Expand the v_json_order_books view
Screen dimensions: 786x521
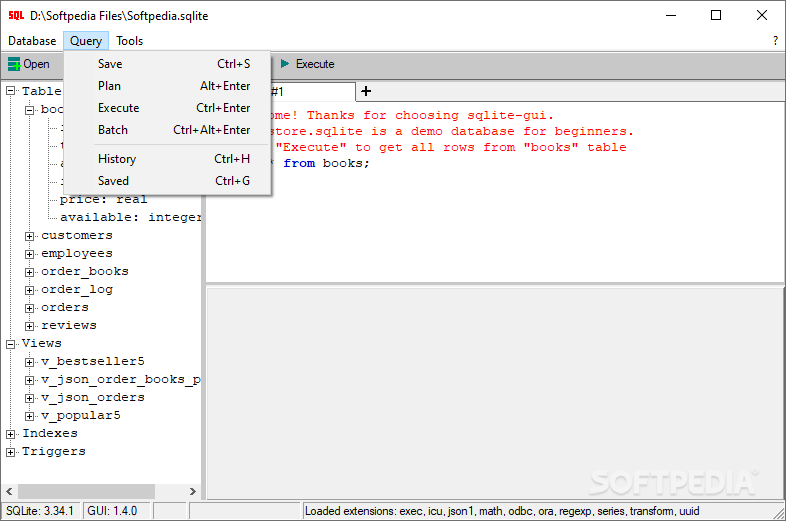30,381
